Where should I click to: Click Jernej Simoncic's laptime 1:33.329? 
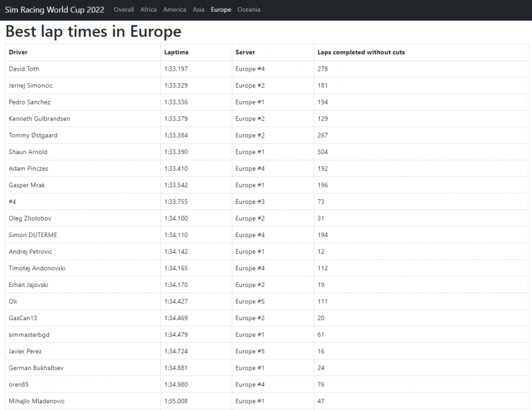tap(176, 86)
